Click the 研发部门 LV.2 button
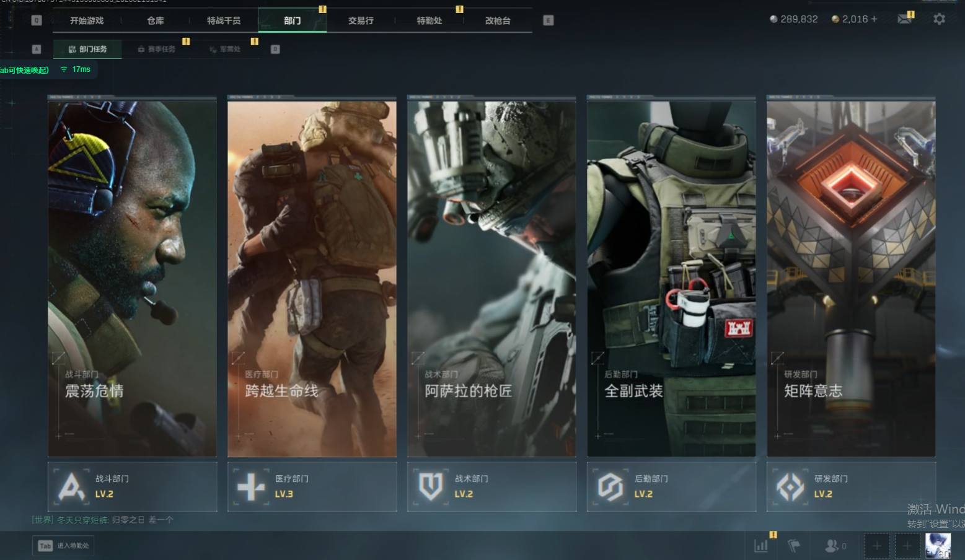This screenshot has height=560, width=965. click(852, 486)
